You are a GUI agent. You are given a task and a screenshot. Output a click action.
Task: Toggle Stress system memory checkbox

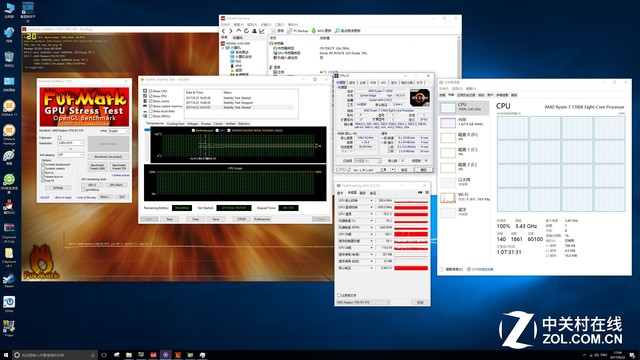(x=151, y=106)
